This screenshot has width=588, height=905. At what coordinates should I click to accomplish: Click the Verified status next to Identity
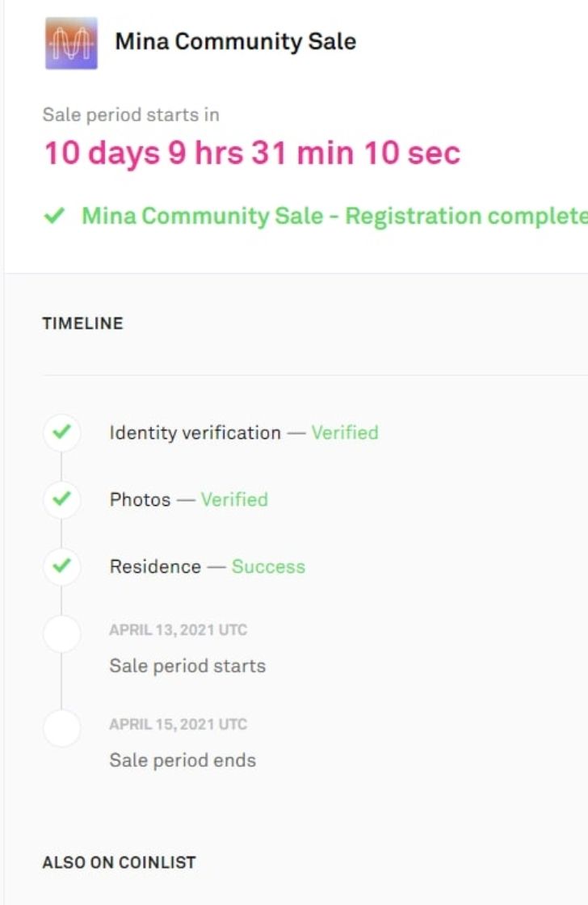point(345,432)
